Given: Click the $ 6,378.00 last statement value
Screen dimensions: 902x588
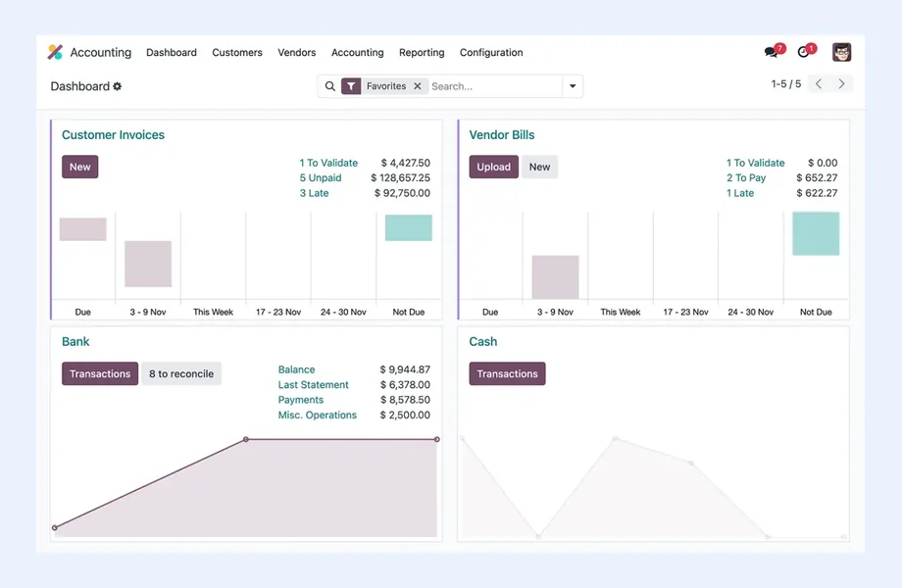Looking at the screenshot, I should coord(405,384).
